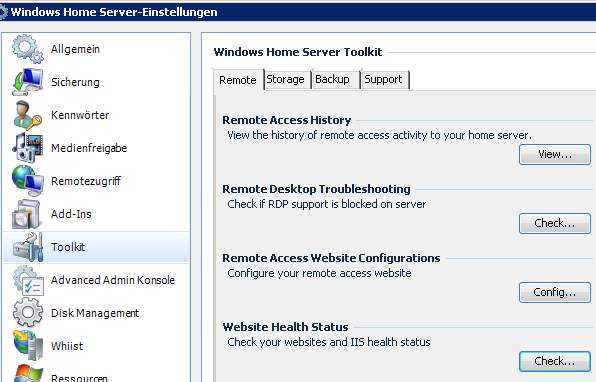Select the Medienfreigabe label in sidebar
The image size is (596, 382).
[89, 148]
